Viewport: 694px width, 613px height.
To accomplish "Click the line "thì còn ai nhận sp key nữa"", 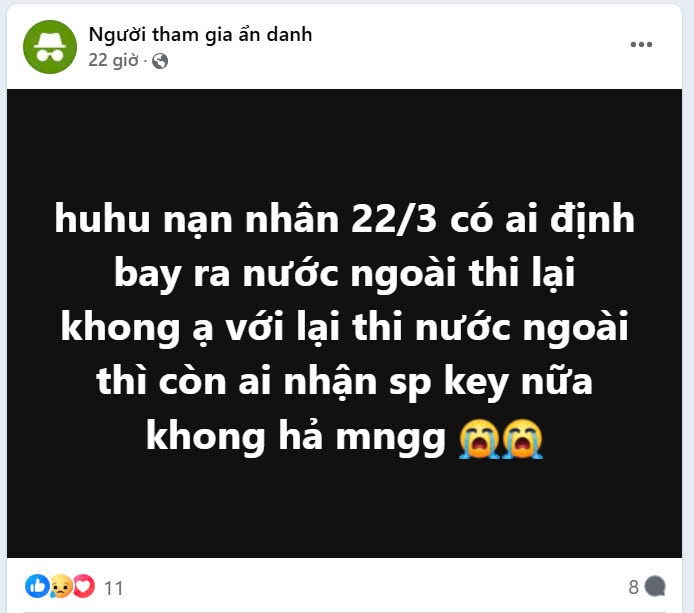I will 344,382.
